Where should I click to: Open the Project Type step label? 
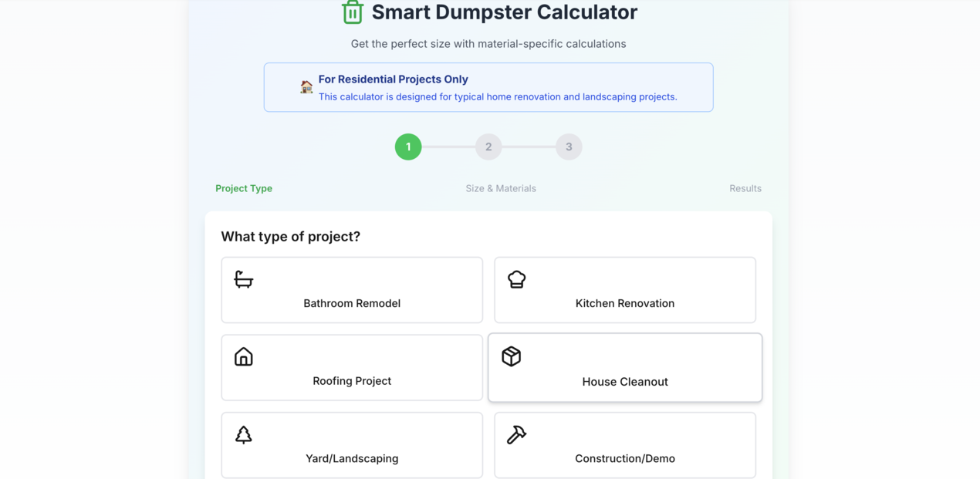pyautogui.click(x=244, y=188)
